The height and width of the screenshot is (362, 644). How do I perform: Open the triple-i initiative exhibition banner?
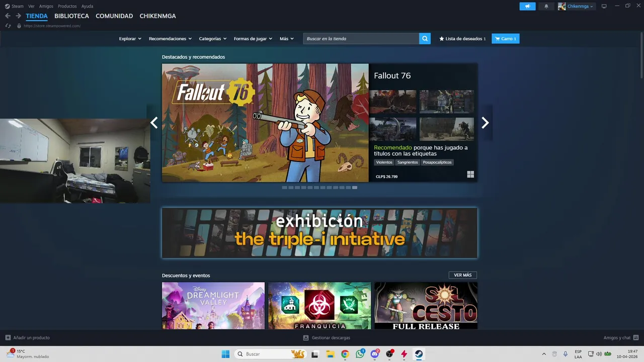[319, 233]
